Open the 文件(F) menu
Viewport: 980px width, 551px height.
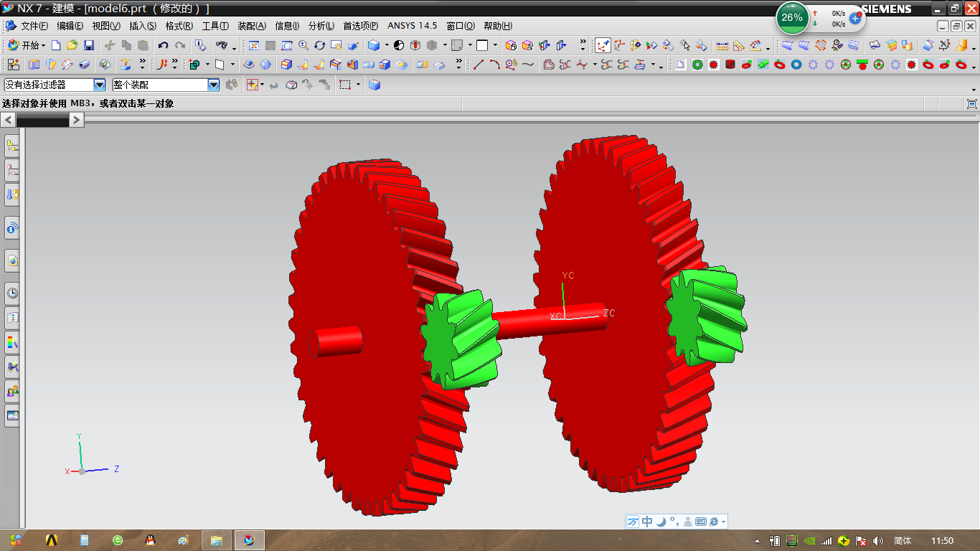[34, 26]
